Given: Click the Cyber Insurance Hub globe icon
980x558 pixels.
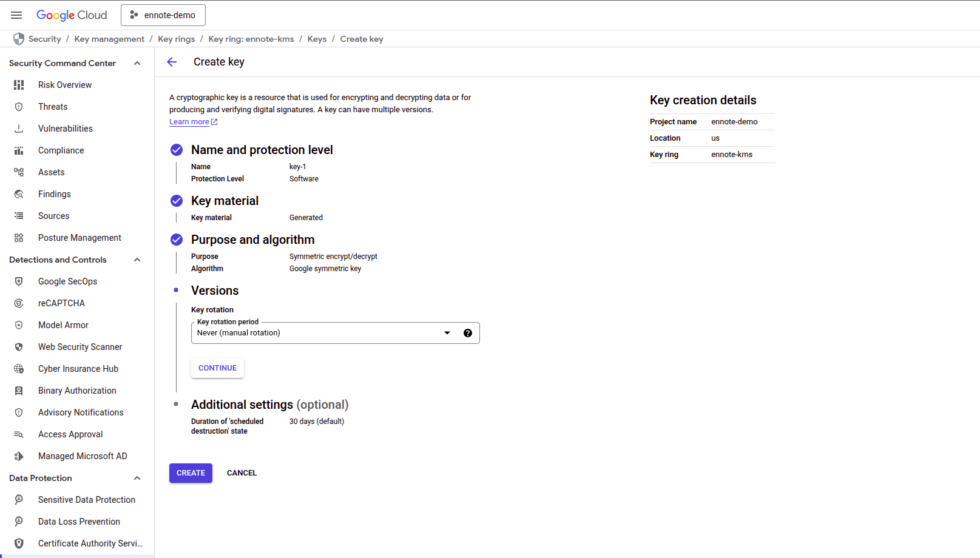Looking at the screenshot, I should coord(19,369).
